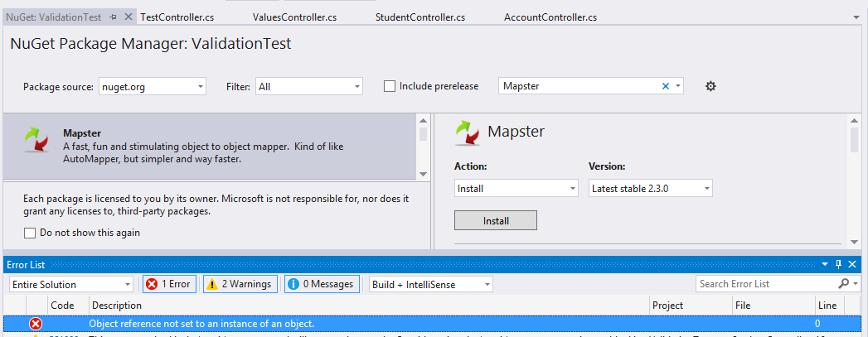Screen dimensions: 868x337
Task: Open the document tabs overflow dropdown
Action: 856,17
